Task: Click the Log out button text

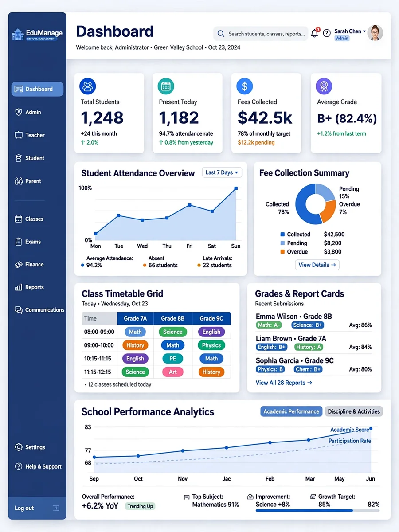Action: 24,508
